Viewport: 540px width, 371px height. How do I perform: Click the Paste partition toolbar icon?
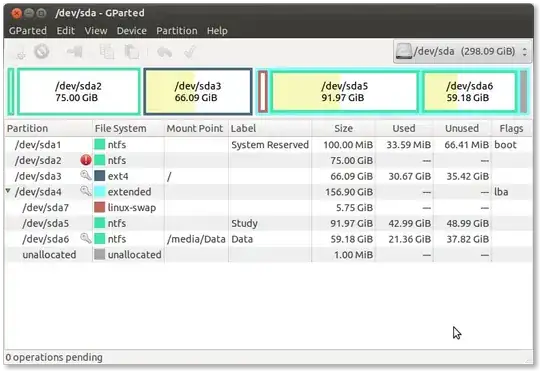(x=132, y=52)
